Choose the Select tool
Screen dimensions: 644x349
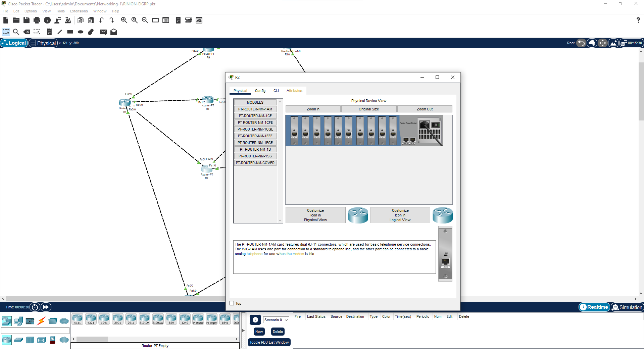pos(6,32)
